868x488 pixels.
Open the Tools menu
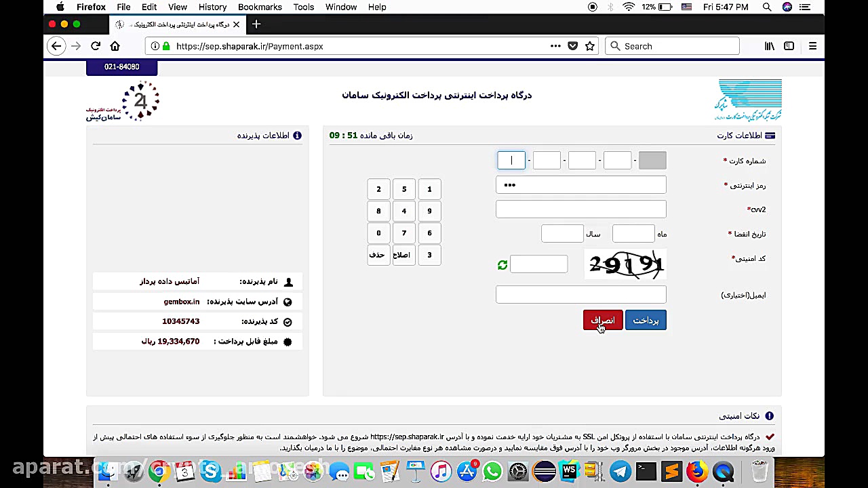pyautogui.click(x=303, y=7)
